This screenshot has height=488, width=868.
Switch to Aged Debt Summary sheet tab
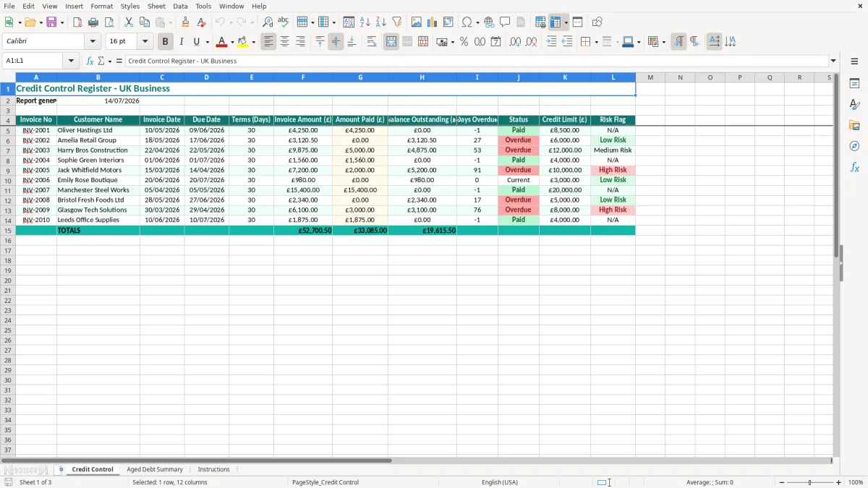coord(155,469)
